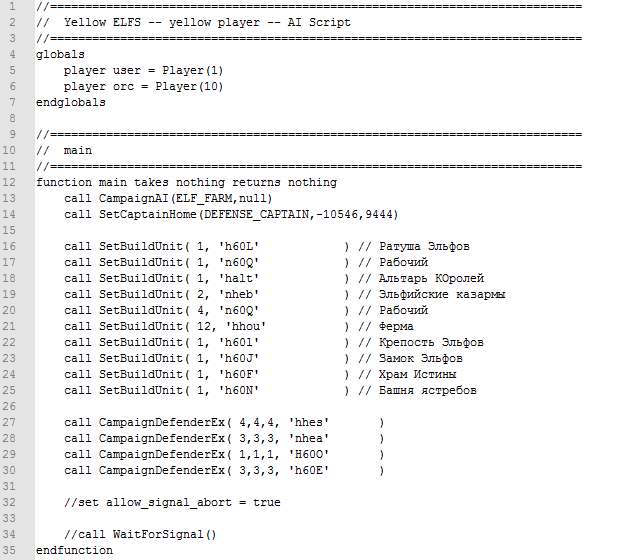Click the 'hhou' farm unit code

[246, 326]
